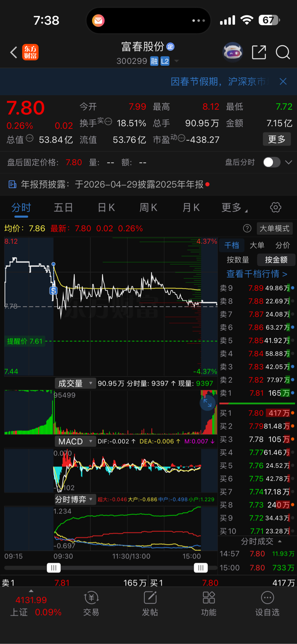Tap the 总值 info circle icon

(30, 138)
